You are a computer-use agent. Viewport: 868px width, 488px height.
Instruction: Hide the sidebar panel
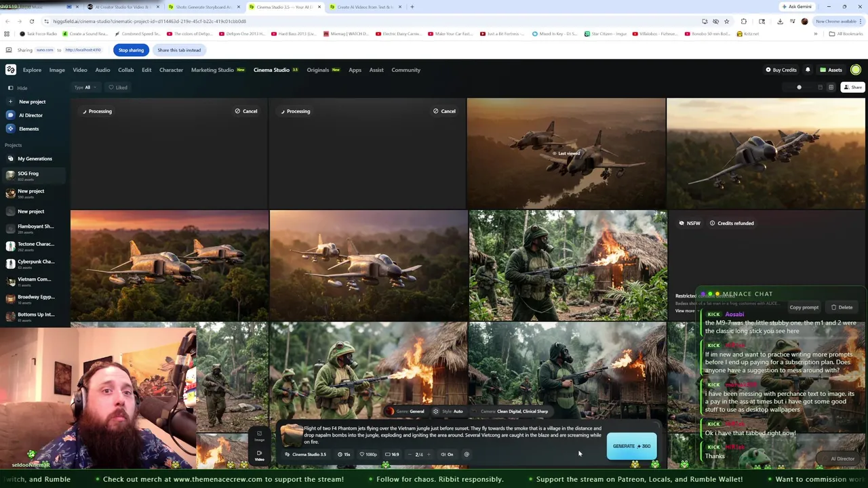[x=18, y=88]
